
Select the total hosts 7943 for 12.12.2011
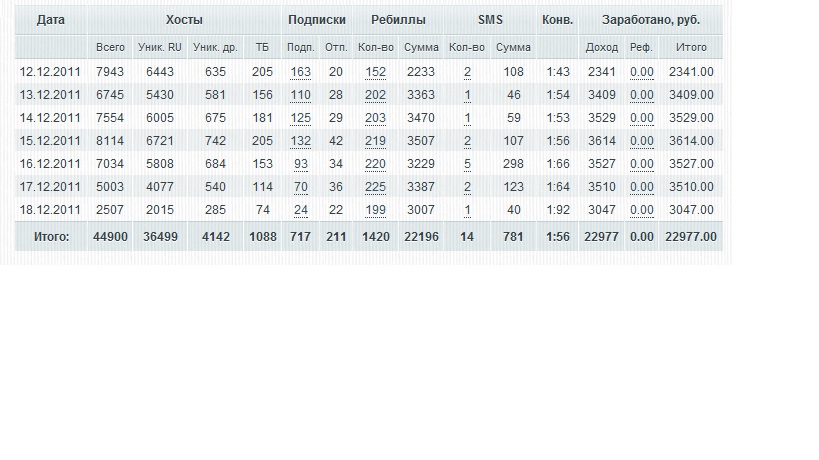pyautogui.click(x=110, y=72)
